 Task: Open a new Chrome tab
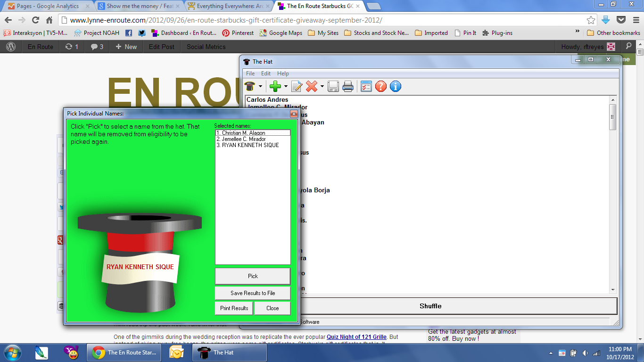[374, 6]
